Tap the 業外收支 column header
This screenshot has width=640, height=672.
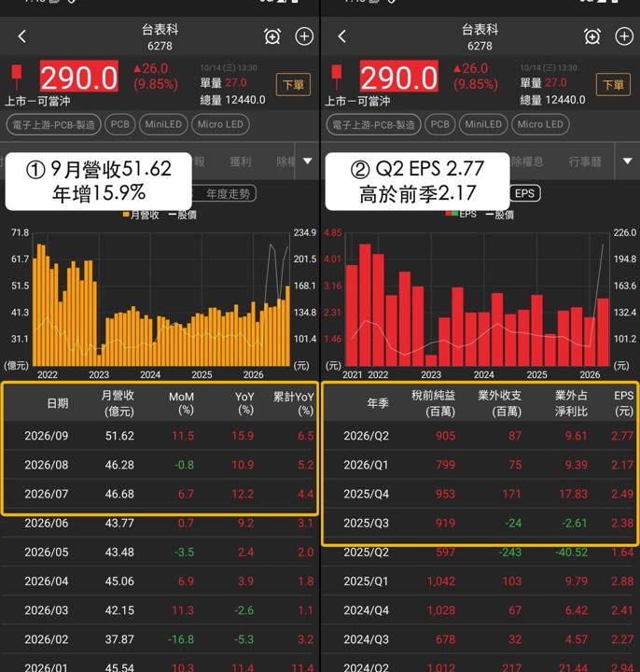pos(500,403)
